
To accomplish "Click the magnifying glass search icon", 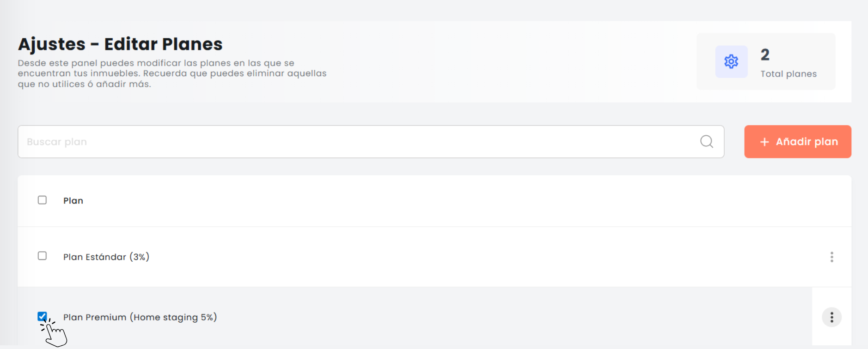I will click(707, 142).
